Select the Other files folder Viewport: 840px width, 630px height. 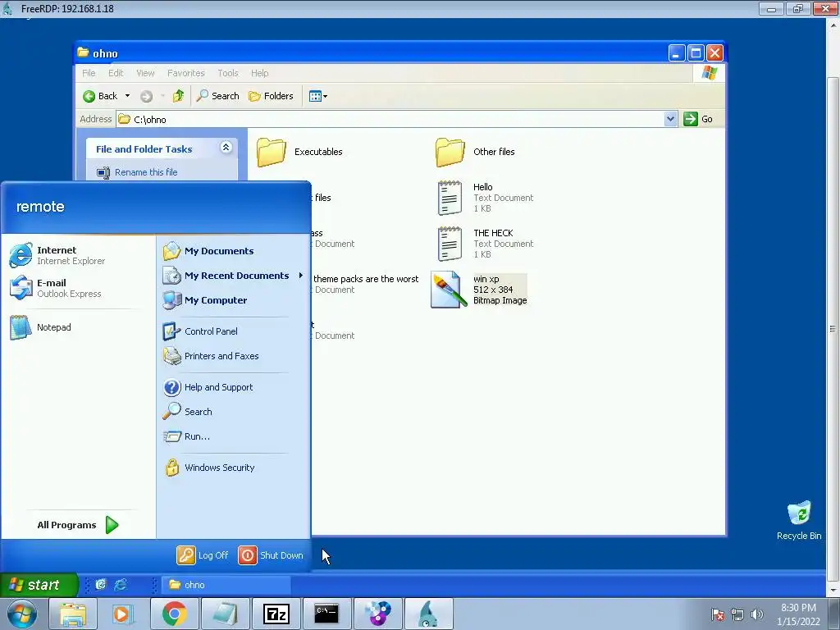(x=475, y=152)
